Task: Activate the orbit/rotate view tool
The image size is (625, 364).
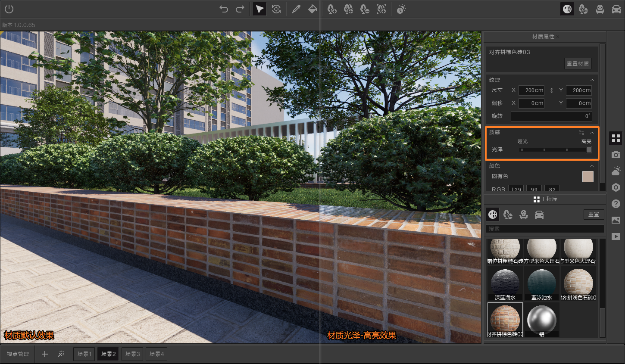Action: [276, 9]
